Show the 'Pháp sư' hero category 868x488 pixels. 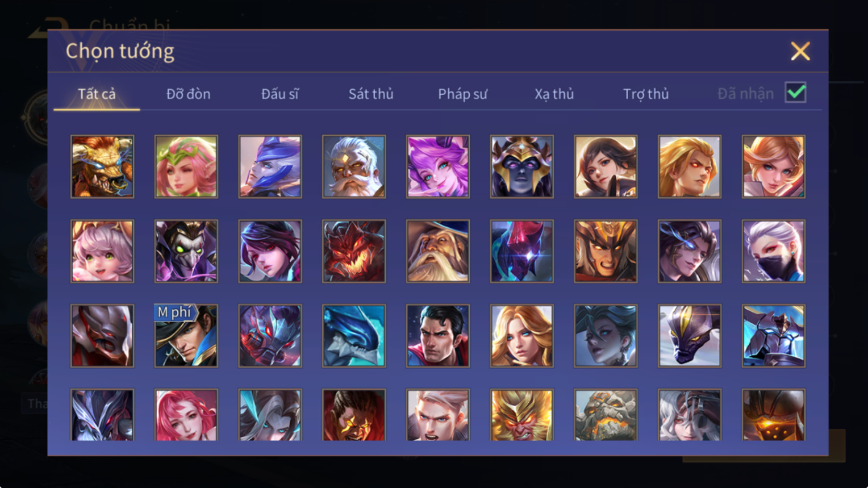[x=462, y=94]
